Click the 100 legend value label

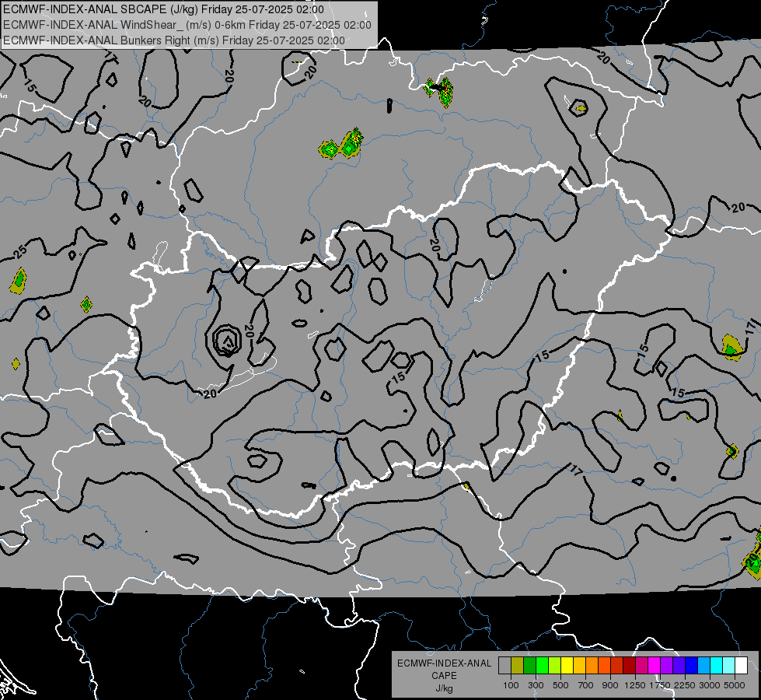pos(511,685)
